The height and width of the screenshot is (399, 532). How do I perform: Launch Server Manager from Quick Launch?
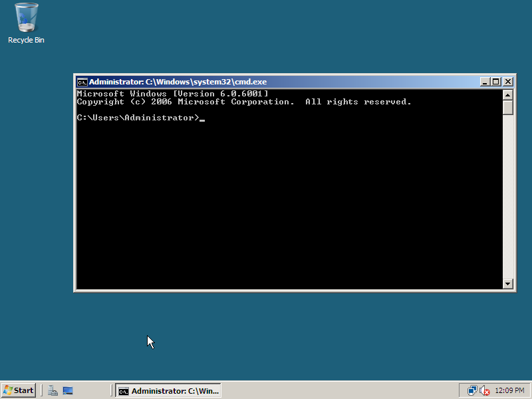(x=53, y=390)
